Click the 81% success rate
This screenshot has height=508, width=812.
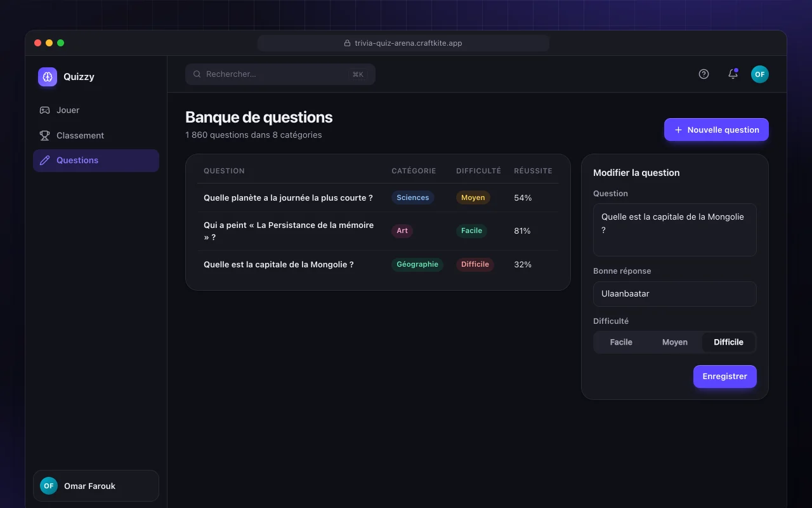click(522, 231)
